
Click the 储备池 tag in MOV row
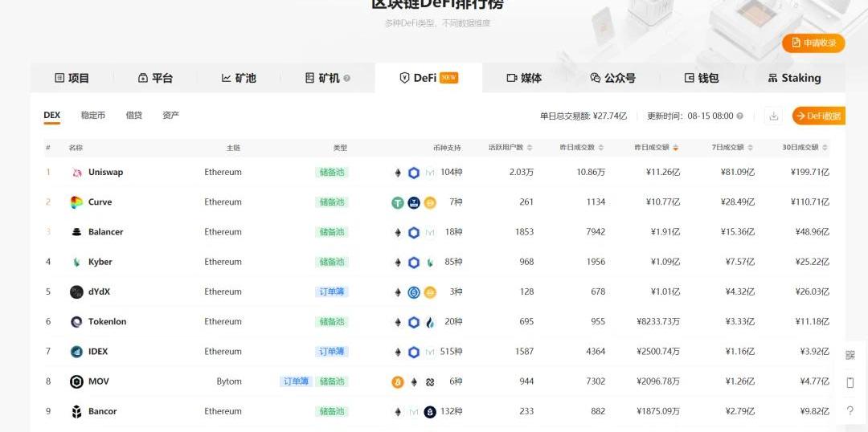(332, 381)
